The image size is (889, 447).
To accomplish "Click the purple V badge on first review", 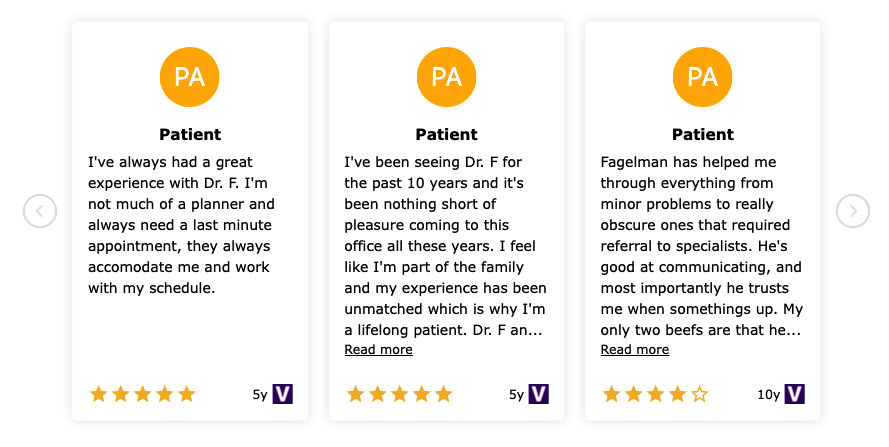I will pyautogui.click(x=282, y=394).
